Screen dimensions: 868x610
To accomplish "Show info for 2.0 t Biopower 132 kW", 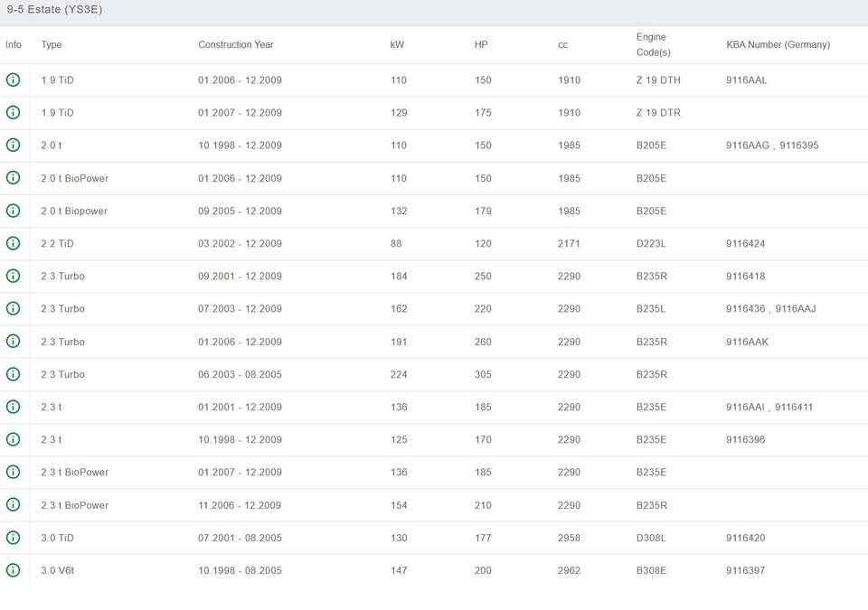I will coord(13,211).
